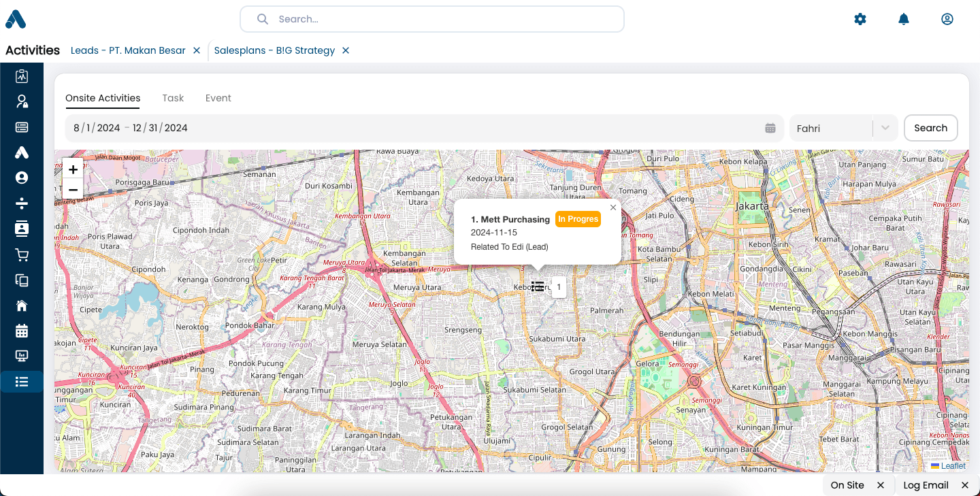Switch to Onsite Activities tab
Image resolution: width=980 pixels, height=496 pixels.
pyautogui.click(x=103, y=98)
